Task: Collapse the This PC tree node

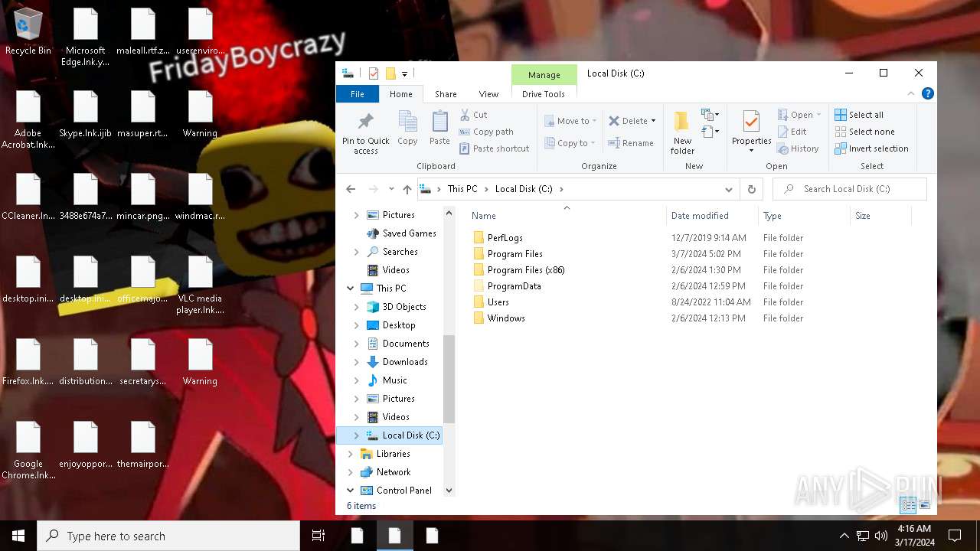Action: pyautogui.click(x=351, y=289)
